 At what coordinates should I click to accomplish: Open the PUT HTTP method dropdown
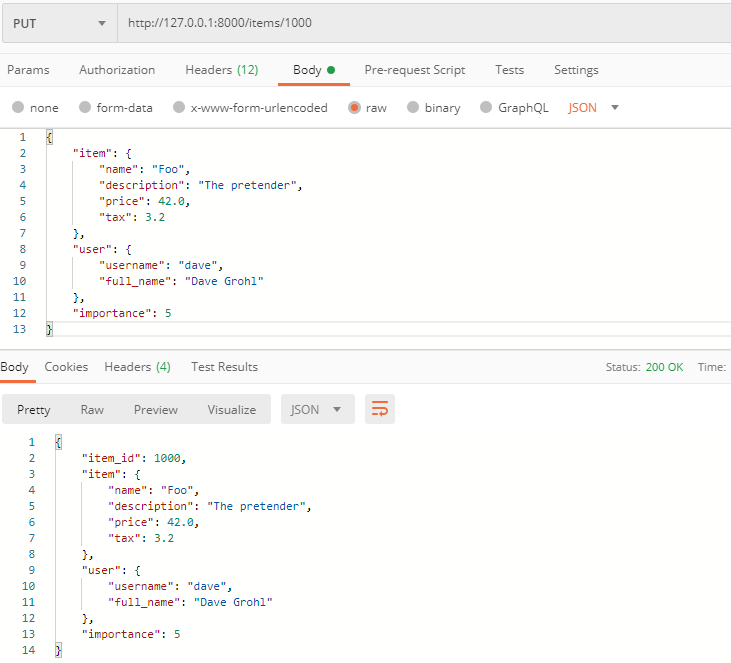[x=59, y=23]
